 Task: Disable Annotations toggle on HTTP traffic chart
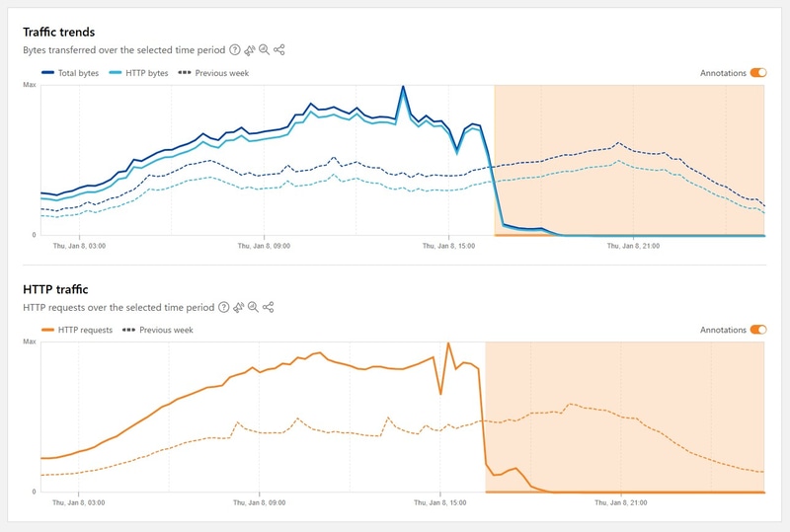pyautogui.click(x=758, y=330)
